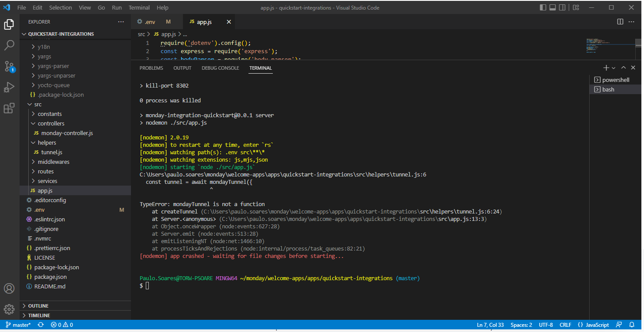Click the master* branch indicator in status bar
Screen dimensions: 644x332
click(x=18, y=325)
